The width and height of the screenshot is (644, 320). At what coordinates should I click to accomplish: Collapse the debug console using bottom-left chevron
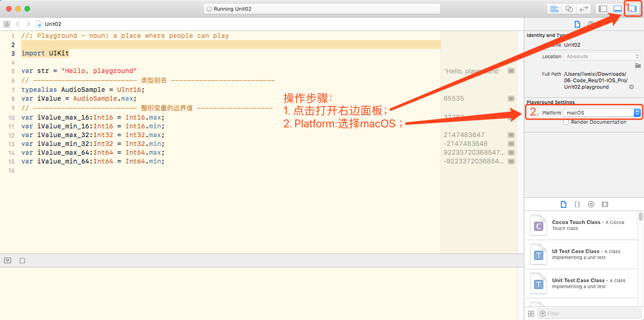tap(7, 260)
